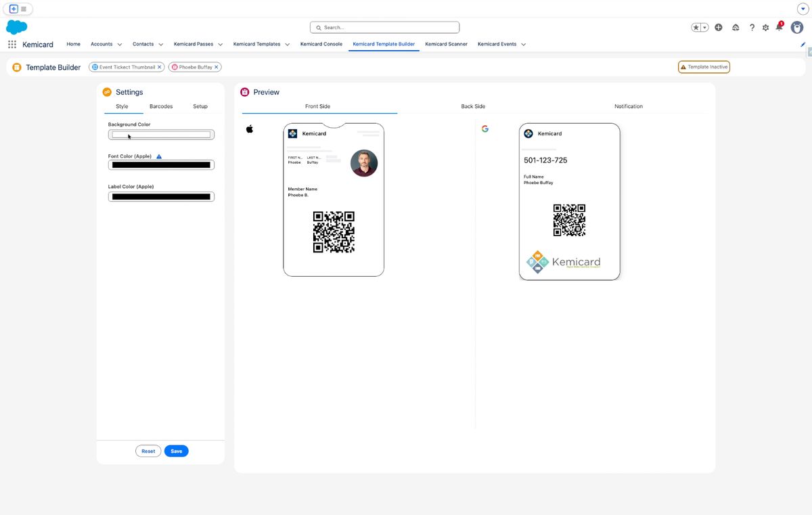
Task: Click the pencil edit navigation icon
Action: pos(803,44)
